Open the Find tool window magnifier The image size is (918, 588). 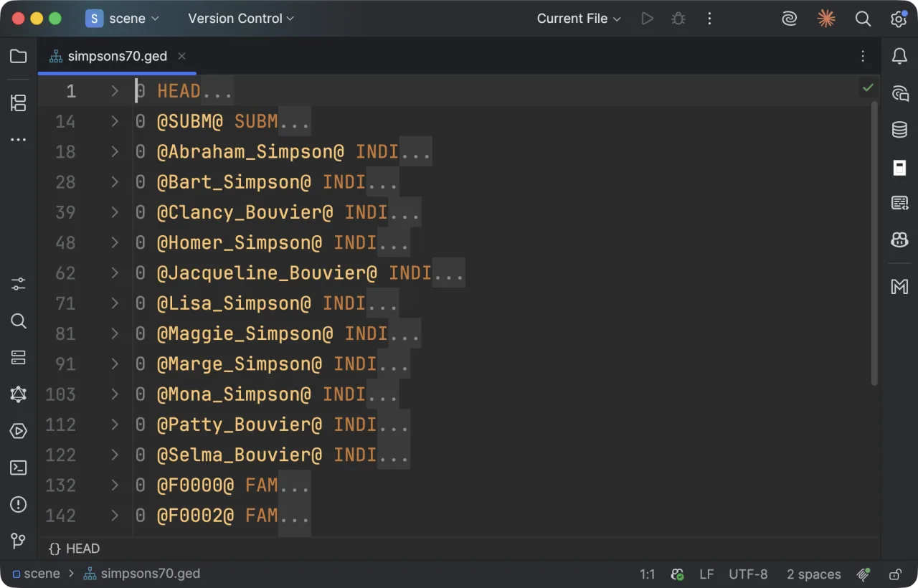[19, 321]
